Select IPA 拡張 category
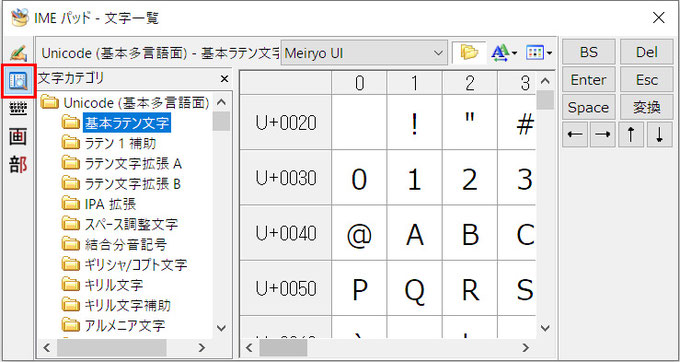The image size is (680, 362). tap(111, 204)
